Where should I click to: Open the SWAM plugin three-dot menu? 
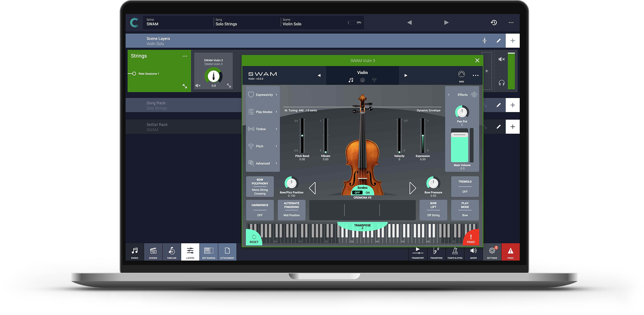[x=475, y=76]
